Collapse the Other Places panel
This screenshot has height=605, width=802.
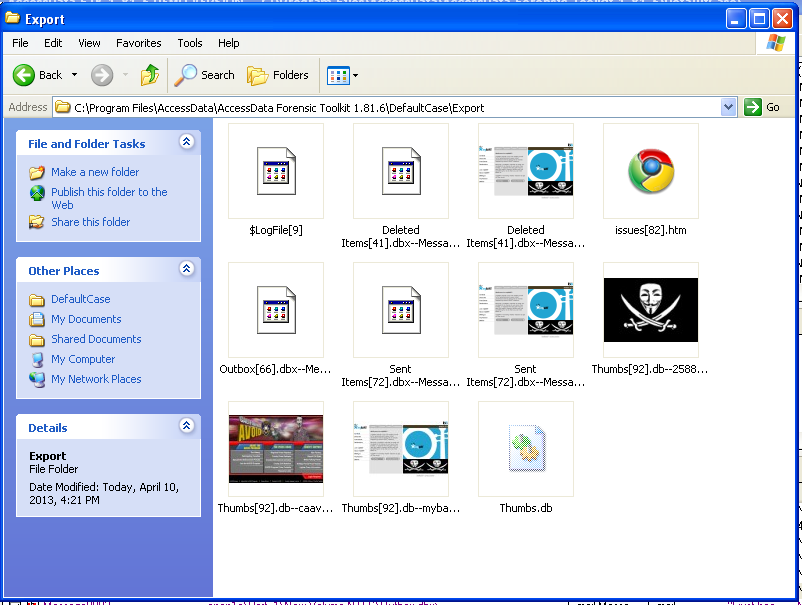186,270
